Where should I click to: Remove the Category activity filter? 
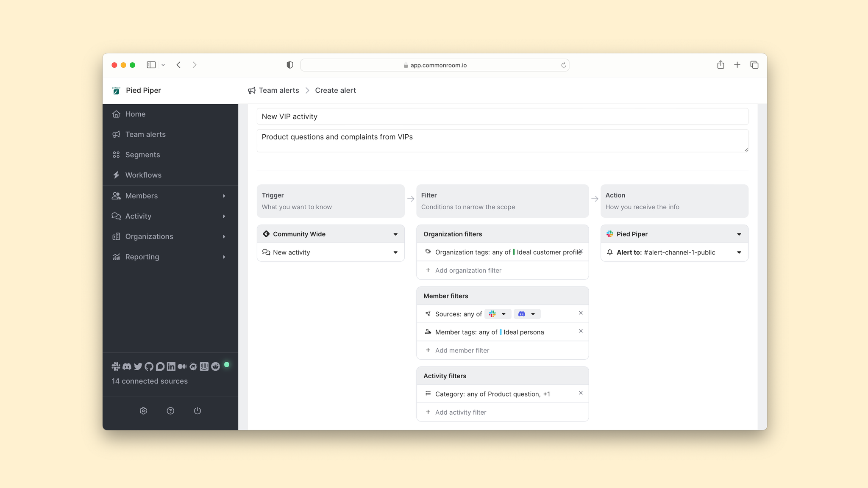pyautogui.click(x=581, y=393)
